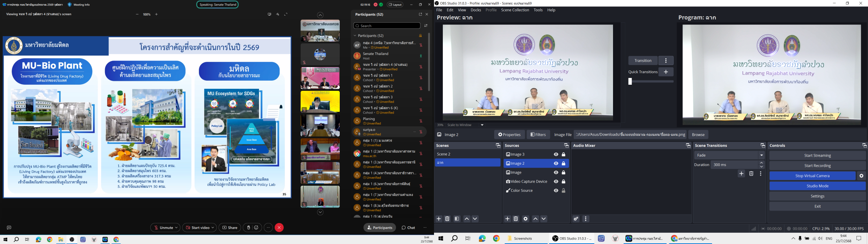The image size is (868, 244).
Task: Open advanced audio properties gears icon
Action: pos(576,219)
